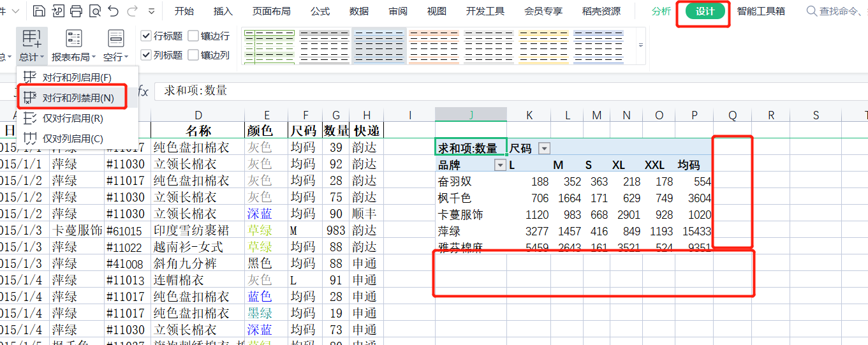
Task: Apply the light orange pivot table style
Action: 434,46
